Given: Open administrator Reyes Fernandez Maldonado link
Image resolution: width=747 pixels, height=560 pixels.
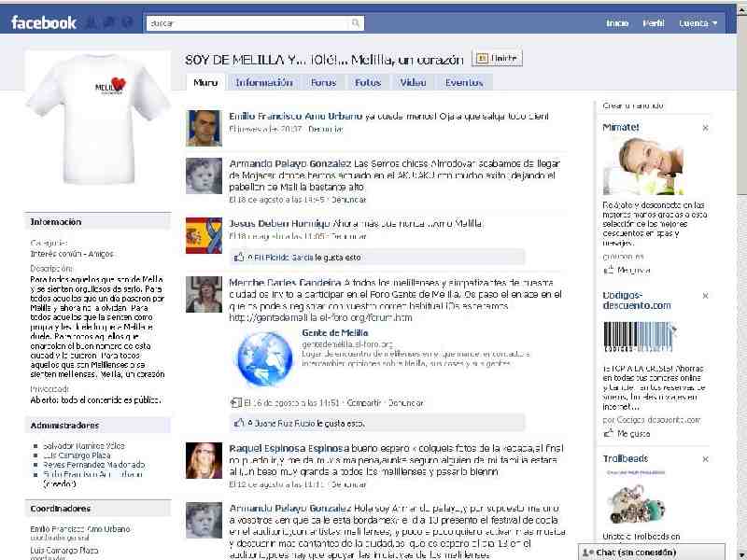Looking at the screenshot, I should click(x=94, y=464).
